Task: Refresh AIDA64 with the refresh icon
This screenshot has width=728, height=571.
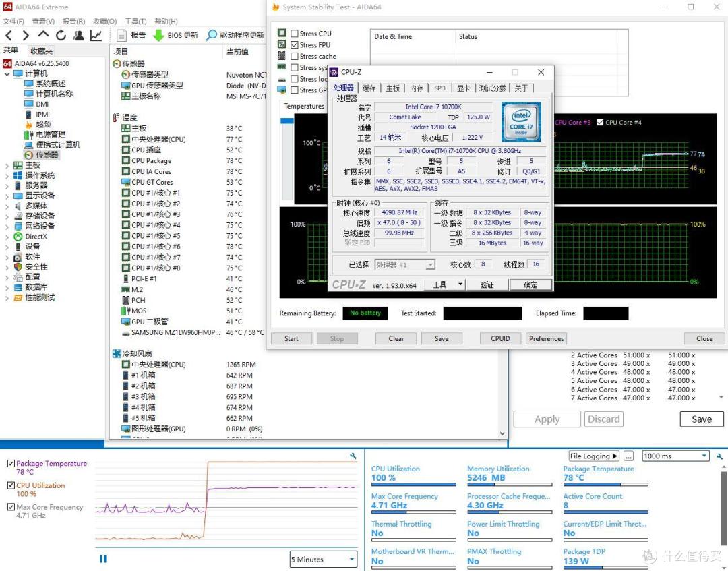Action: tap(61, 36)
